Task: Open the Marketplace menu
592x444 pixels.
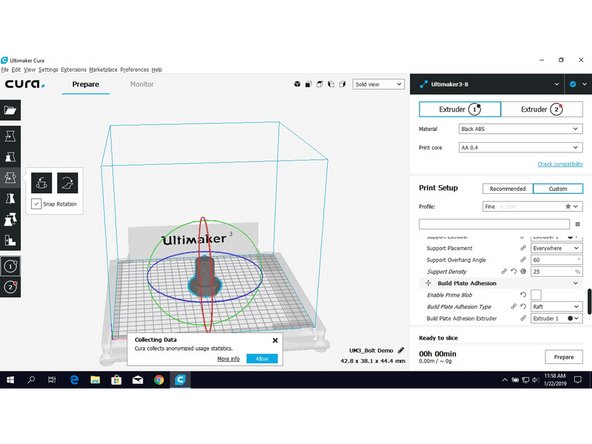Action: click(x=103, y=70)
